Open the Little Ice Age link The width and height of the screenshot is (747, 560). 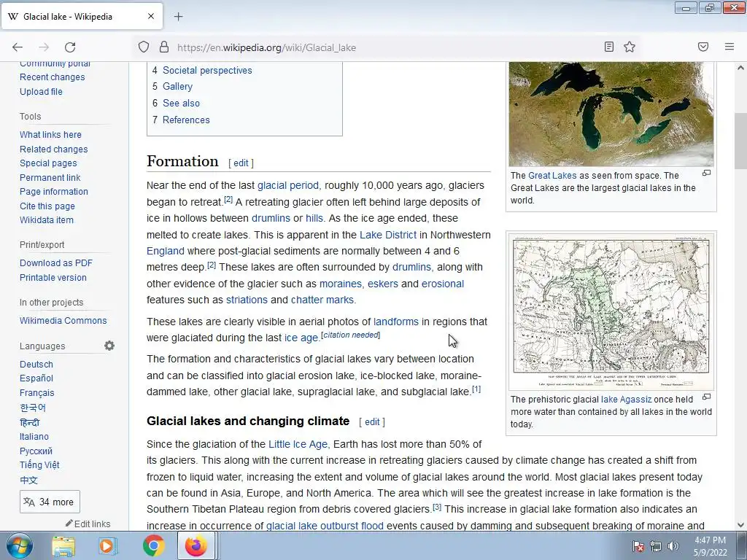pyautogui.click(x=298, y=444)
